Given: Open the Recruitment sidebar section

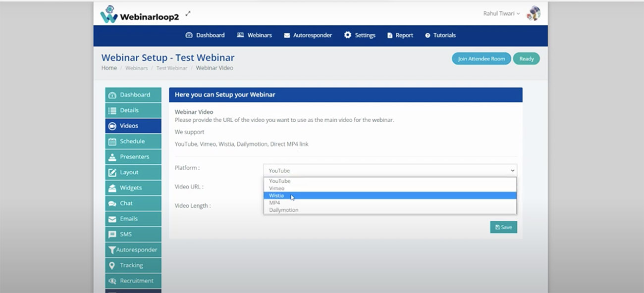Looking at the screenshot, I should pos(133,281).
